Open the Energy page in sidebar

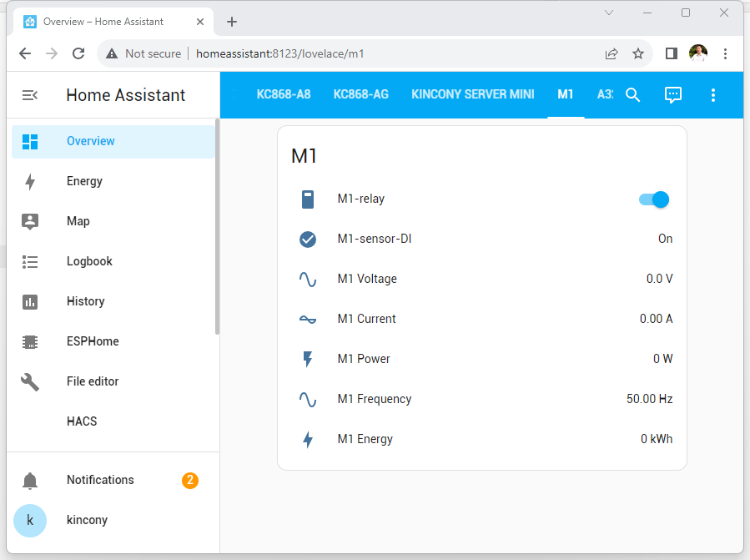coord(84,181)
